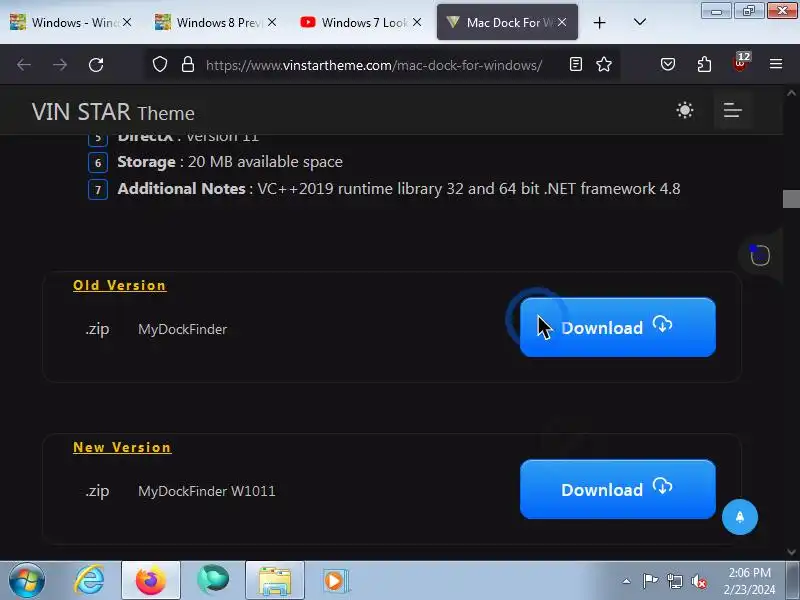Click the VIN STAR Theme site logo
Viewport: 800px width, 600px height.
113,112
